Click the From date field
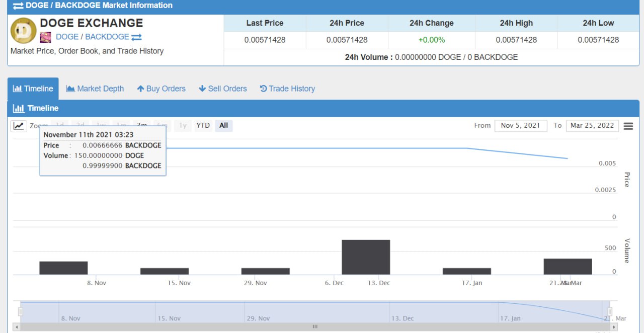The height and width of the screenshot is (333, 644). pos(521,126)
